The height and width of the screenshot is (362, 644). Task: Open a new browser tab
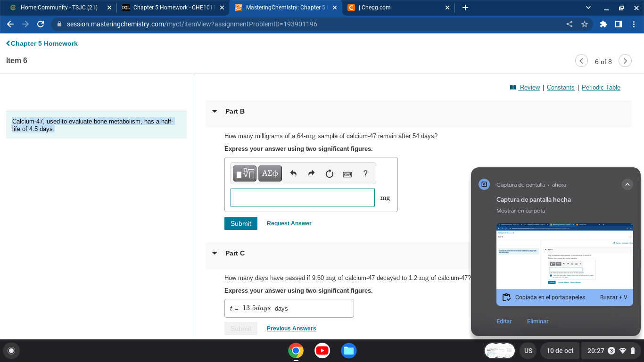[465, 8]
